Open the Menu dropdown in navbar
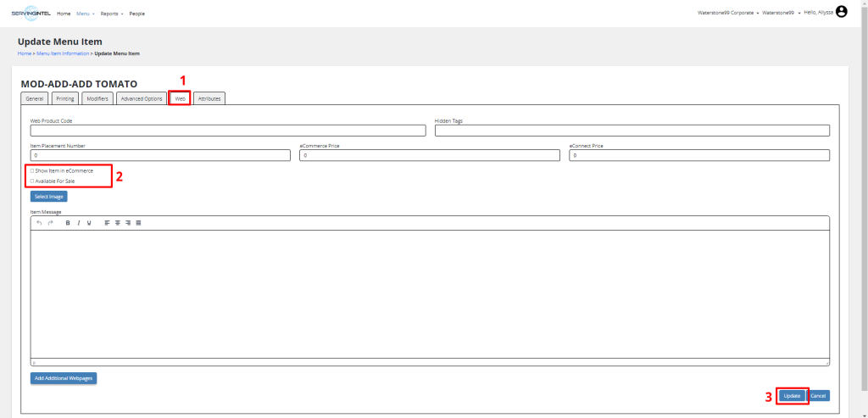Screen dimensions: 868x418 click(84, 14)
